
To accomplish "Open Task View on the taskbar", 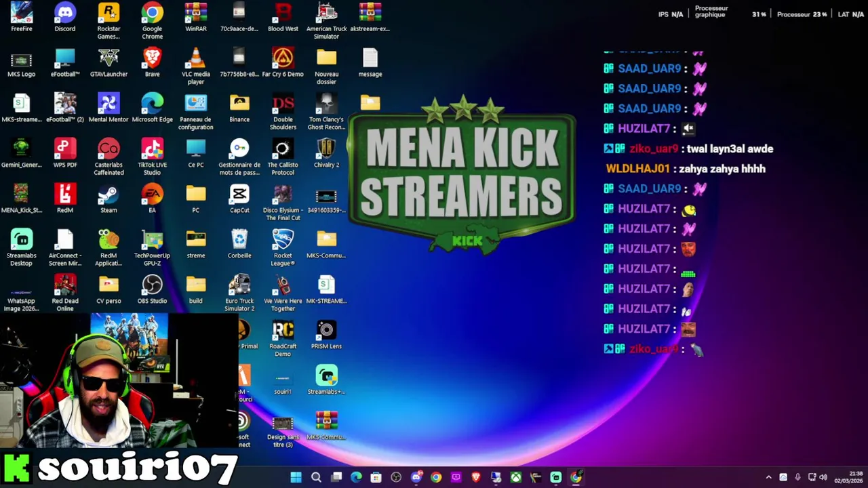I will [336, 477].
